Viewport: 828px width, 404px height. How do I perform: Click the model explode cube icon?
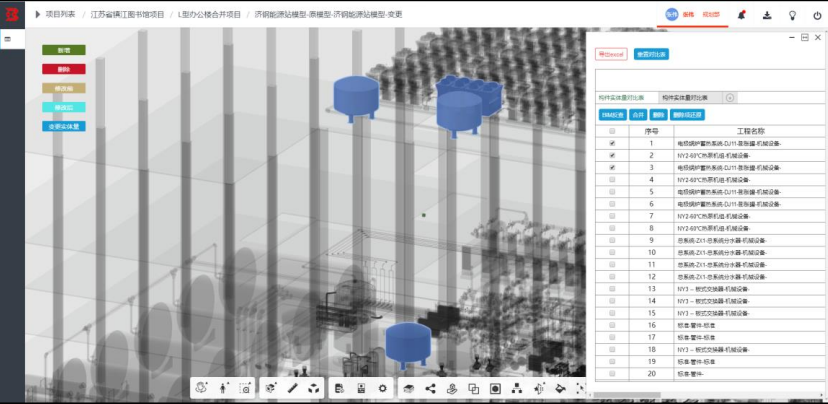pos(314,388)
